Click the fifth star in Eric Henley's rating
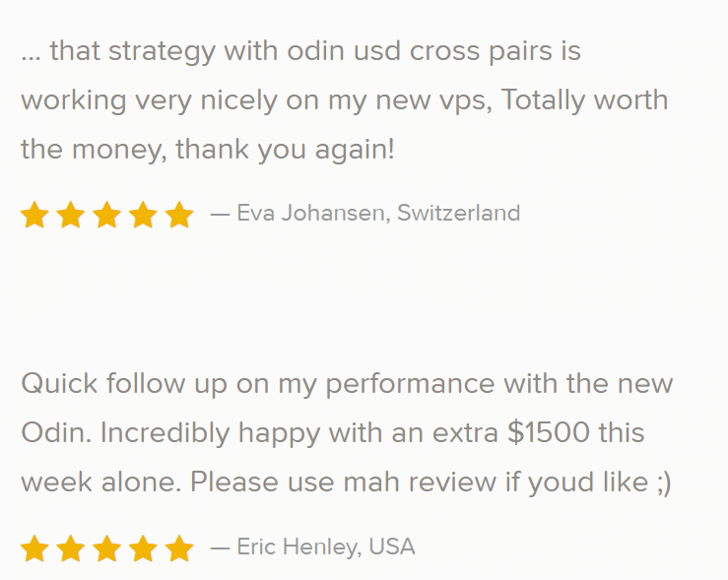This screenshot has width=728, height=580. coord(179,548)
